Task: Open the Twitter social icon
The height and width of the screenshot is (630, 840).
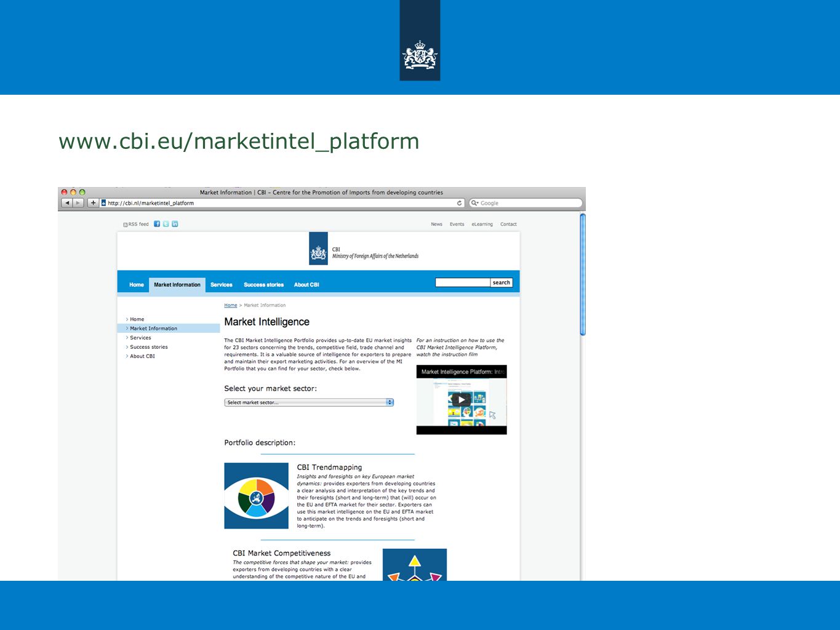Action: click(x=166, y=224)
